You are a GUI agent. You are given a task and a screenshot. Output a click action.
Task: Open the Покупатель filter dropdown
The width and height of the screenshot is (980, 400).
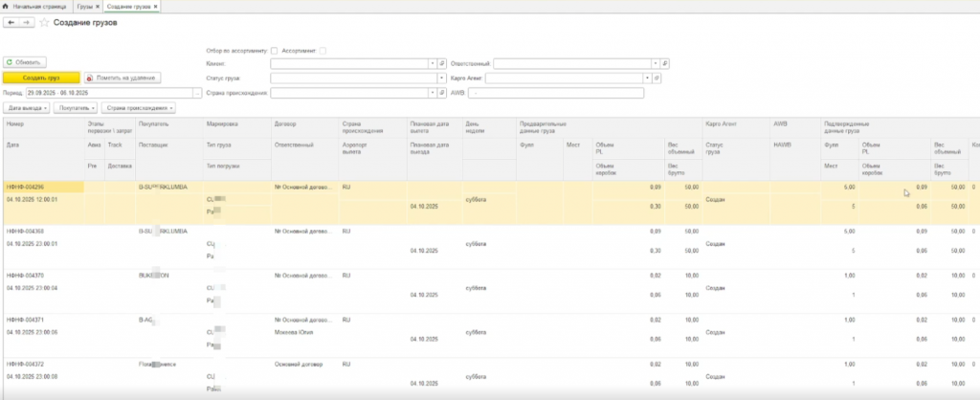pyautogui.click(x=77, y=108)
